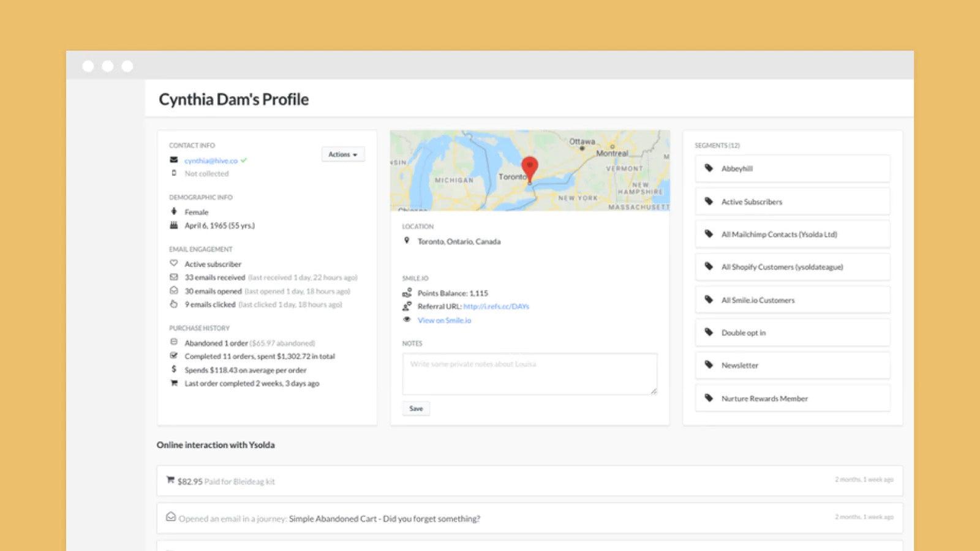
Task: Click the calendar icon next to April 6, 1965
Action: coord(174,225)
